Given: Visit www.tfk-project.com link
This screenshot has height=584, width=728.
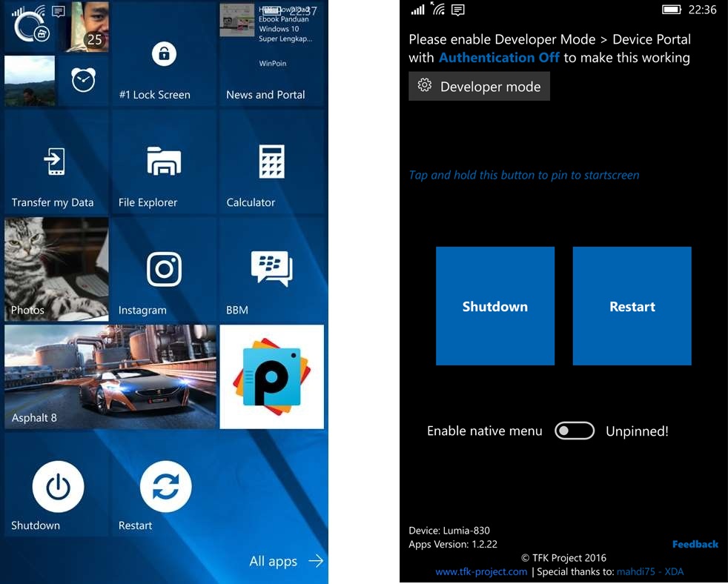Looking at the screenshot, I should 481,571.
